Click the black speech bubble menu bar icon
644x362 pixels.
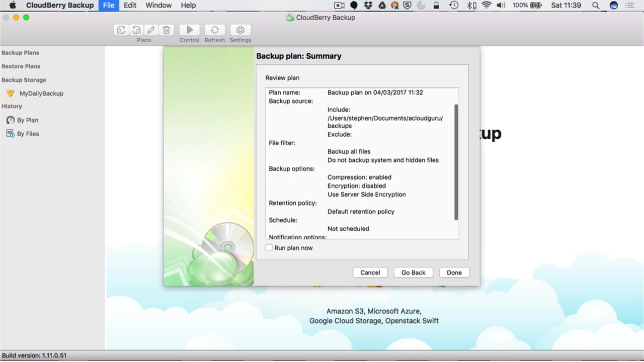point(354,6)
